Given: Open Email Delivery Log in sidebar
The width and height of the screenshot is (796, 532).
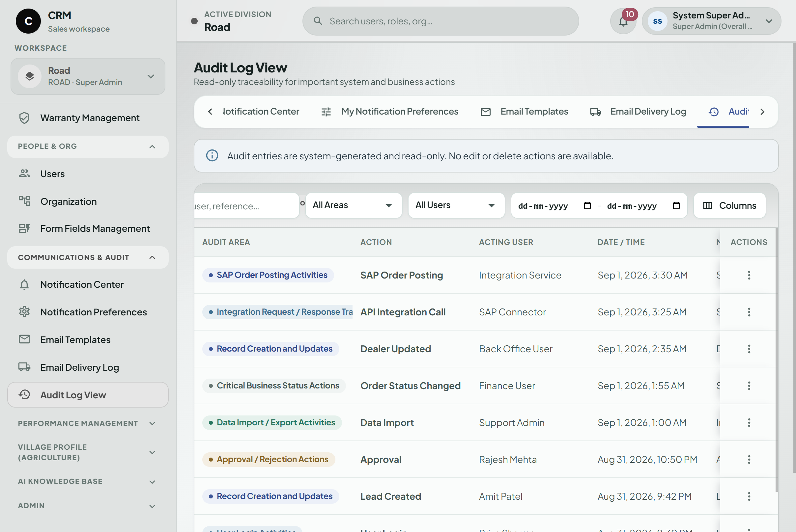Looking at the screenshot, I should [x=88, y=367].
